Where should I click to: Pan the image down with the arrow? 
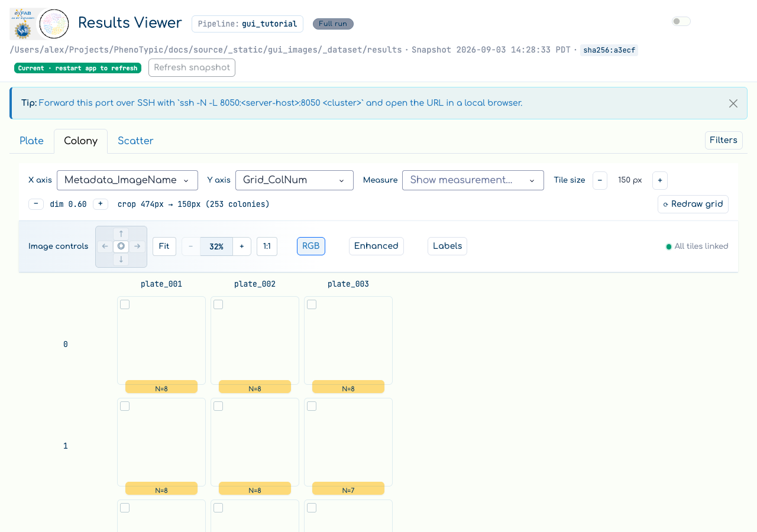(x=121, y=259)
